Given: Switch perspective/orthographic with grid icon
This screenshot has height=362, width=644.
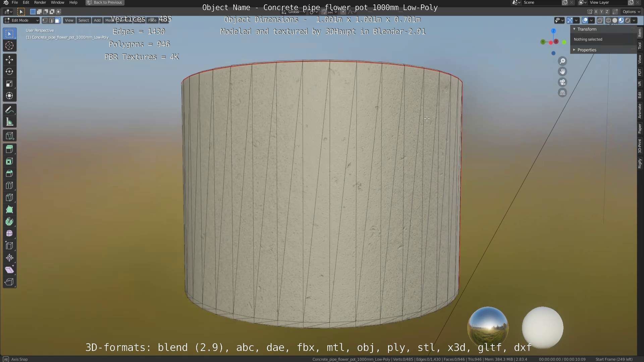Looking at the screenshot, I should tap(562, 93).
